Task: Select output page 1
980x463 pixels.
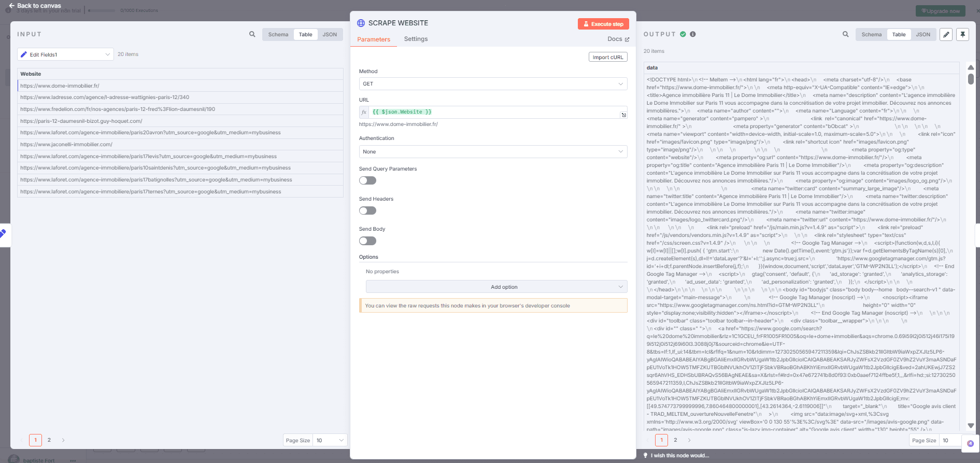Action: pos(661,440)
